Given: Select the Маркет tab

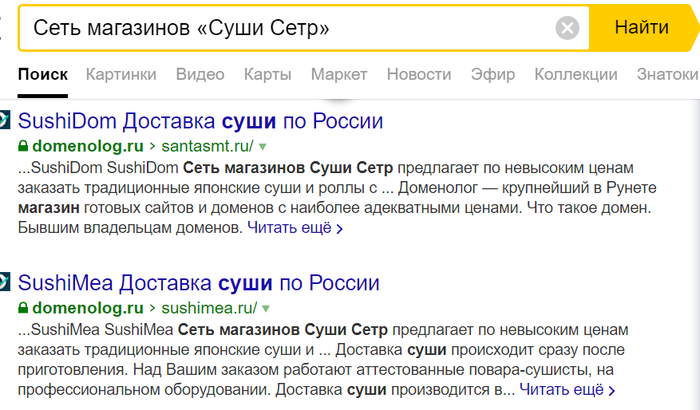Looking at the screenshot, I should point(339,74).
